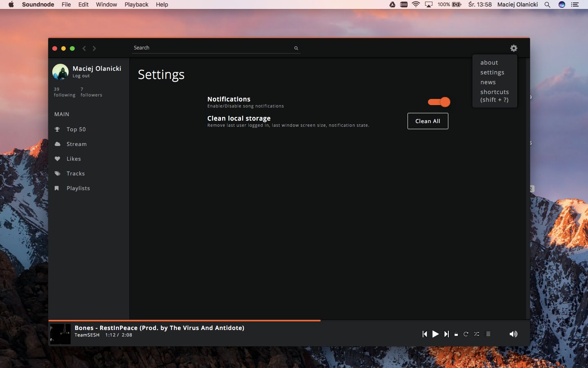The height and width of the screenshot is (368, 588).
Task: Toggle repeat with the circular arrow icon
Action: [466, 334]
